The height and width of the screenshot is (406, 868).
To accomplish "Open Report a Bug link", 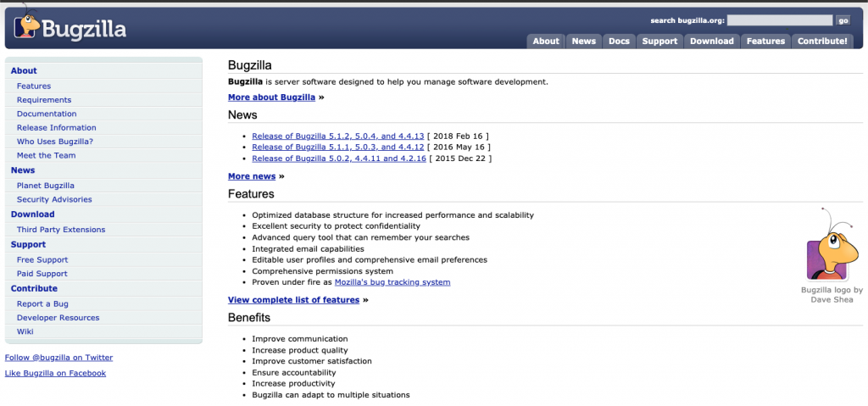I will [x=42, y=304].
